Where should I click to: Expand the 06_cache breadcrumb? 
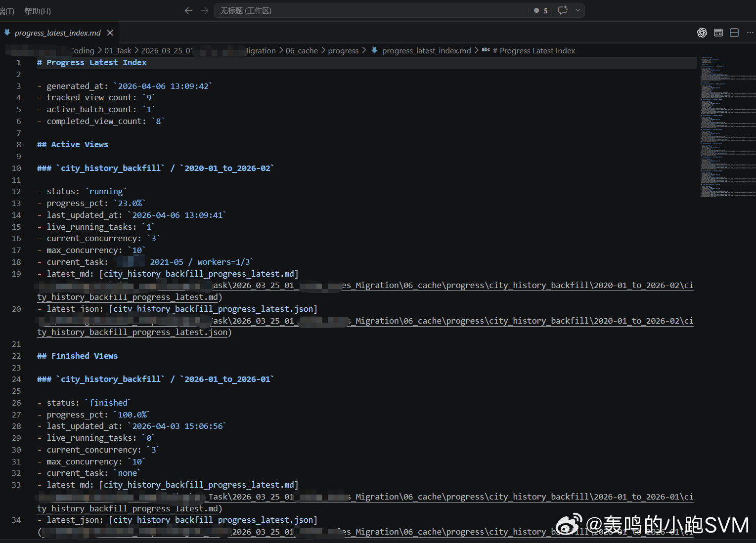(302, 50)
